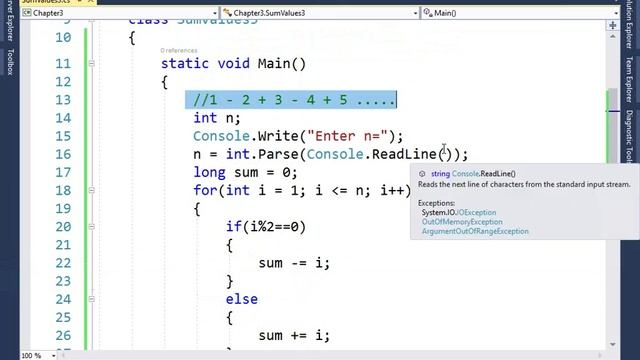Viewport: 640px width, 360px height.
Task: Click the 'else' keyword on line 24
Action: pos(242,299)
